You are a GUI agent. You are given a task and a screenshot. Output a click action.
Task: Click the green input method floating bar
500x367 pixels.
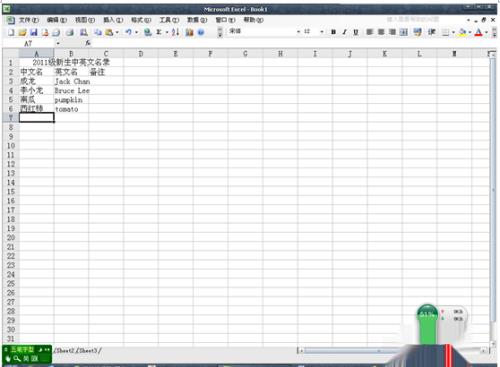point(27,354)
